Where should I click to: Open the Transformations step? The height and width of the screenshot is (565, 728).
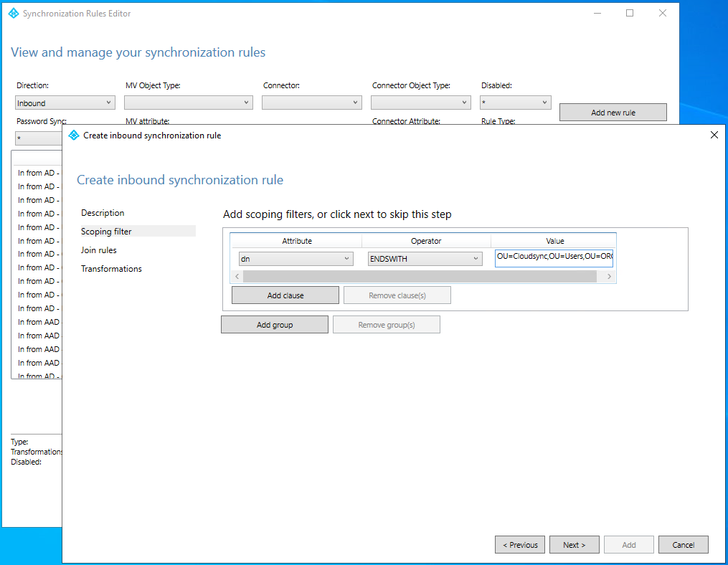(111, 268)
